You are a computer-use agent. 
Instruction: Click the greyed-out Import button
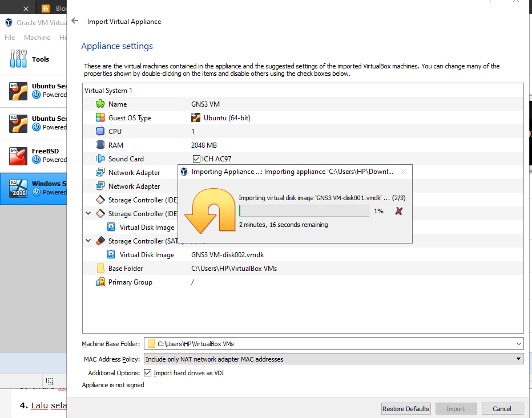[x=456, y=408]
